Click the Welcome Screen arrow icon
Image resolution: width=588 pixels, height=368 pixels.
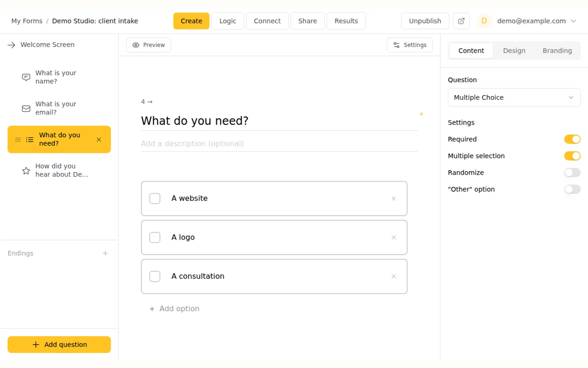11,45
